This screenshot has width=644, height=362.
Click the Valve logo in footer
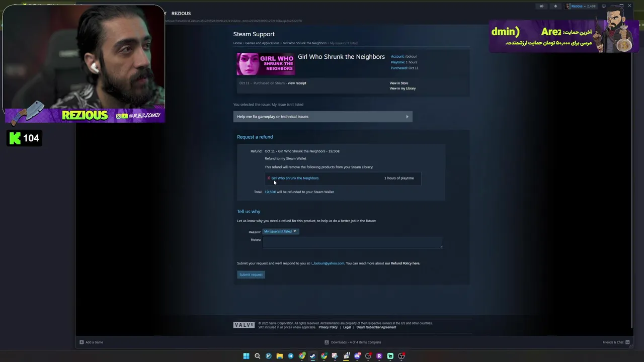(x=244, y=325)
